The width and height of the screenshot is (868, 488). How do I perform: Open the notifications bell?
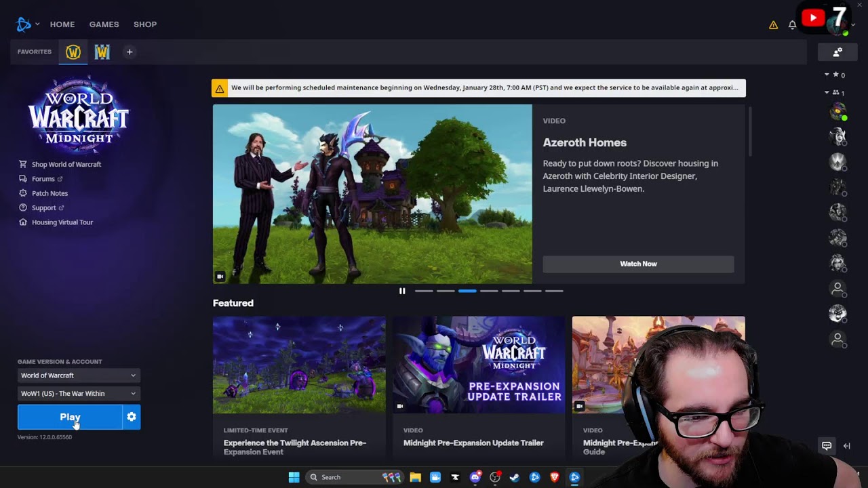[792, 25]
